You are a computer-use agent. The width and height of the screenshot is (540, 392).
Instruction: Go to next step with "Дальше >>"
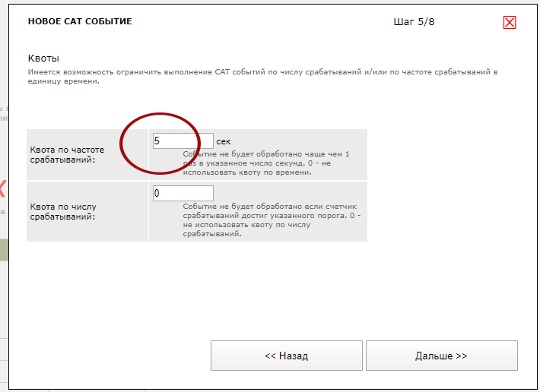[441, 356]
